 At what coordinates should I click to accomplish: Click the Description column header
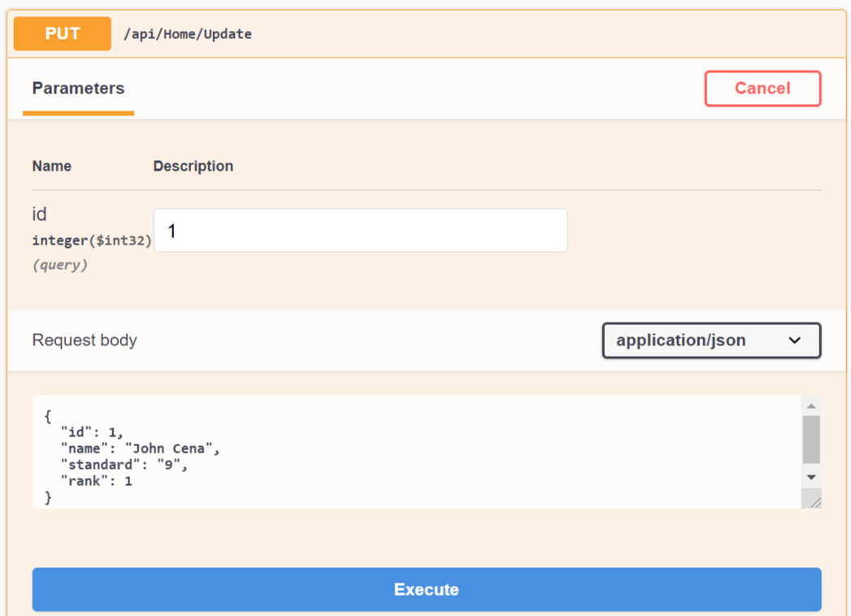pyautogui.click(x=193, y=166)
